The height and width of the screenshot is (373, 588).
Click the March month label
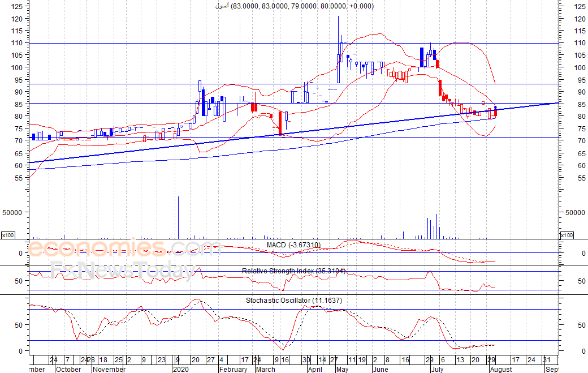[266, 369]
